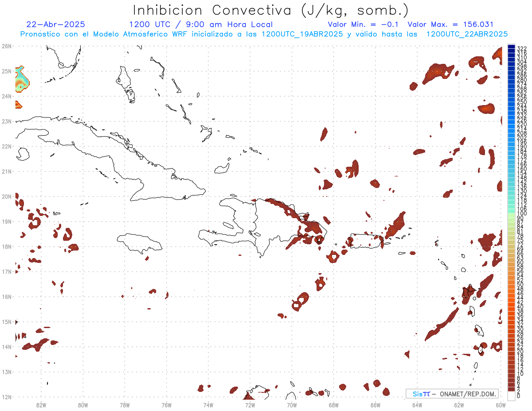The image size is (532, 411).
Task: Click the 64W longitude label
Action: pyautogui.click(x=417, y=405)
